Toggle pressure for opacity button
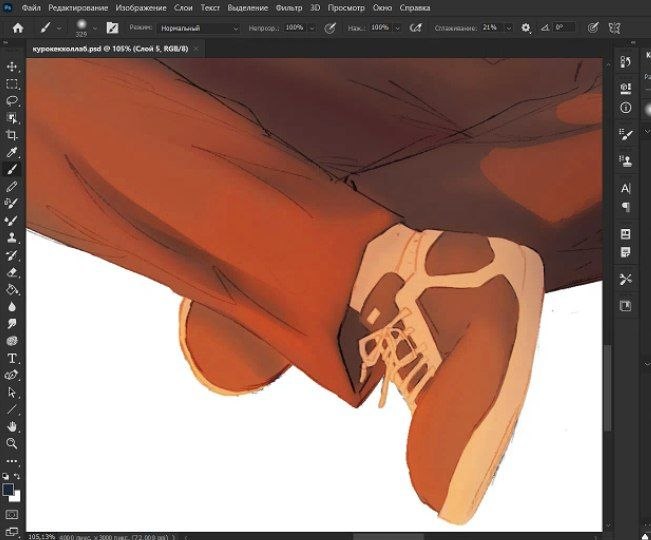Viewport: 651px width, 540px height. (x=330, y=28)
